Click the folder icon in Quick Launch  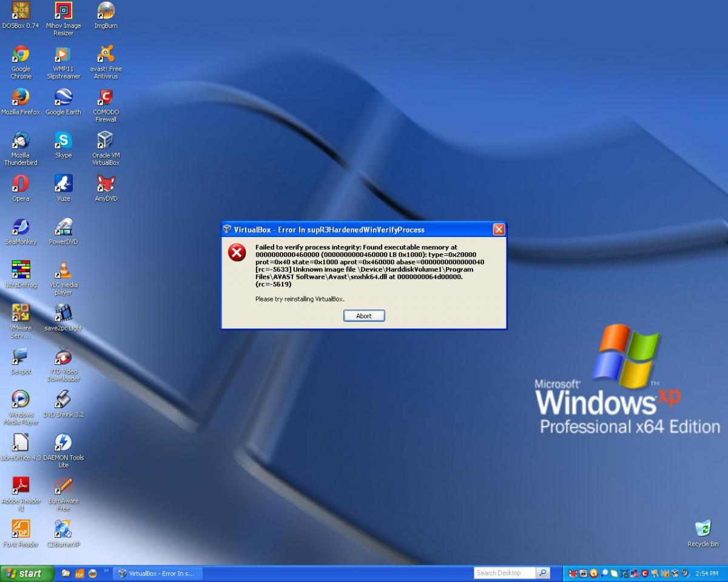click(66, 574)
